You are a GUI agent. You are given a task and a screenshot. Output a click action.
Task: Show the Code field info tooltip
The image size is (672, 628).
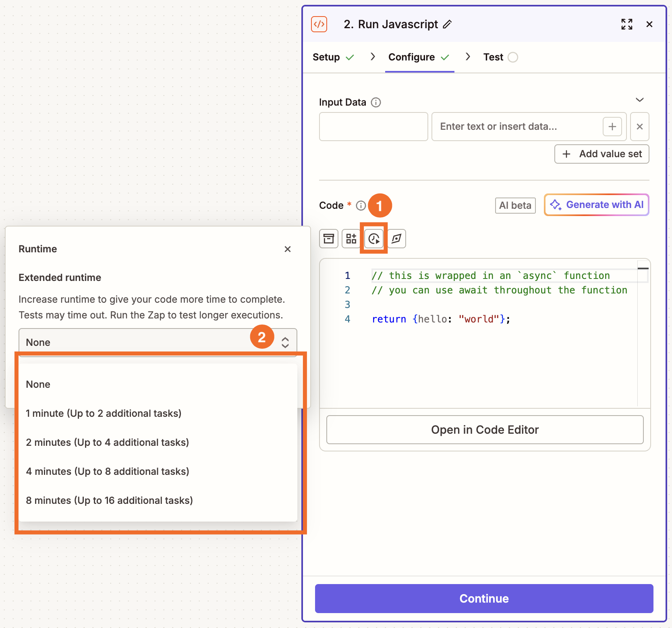click(x=361, y=206)
